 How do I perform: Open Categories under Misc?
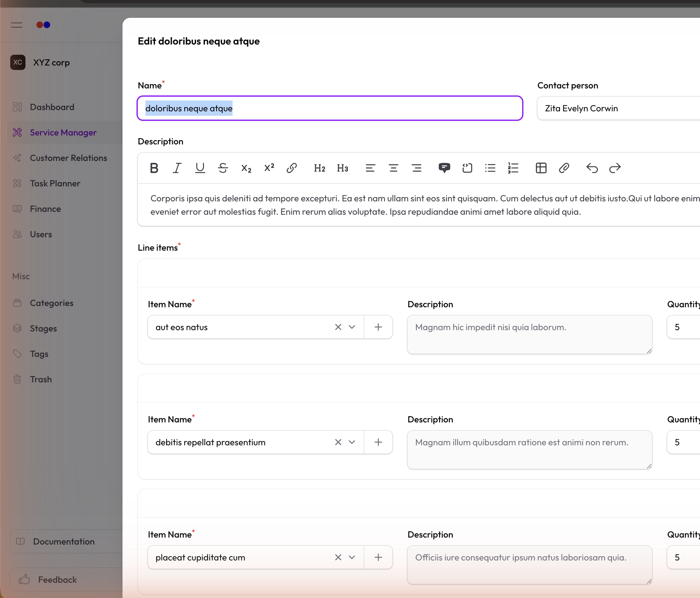click(x=65, y=303)
